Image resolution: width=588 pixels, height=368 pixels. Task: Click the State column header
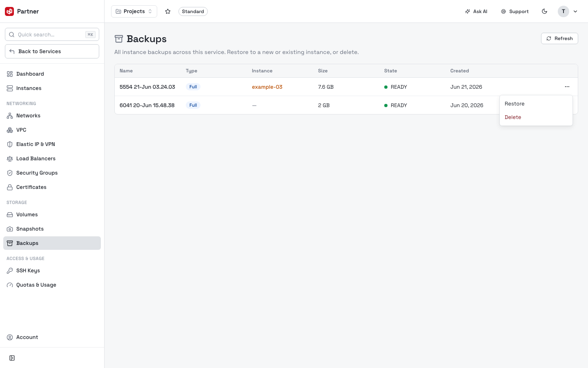pyautogui.click(x=390, y=71)
